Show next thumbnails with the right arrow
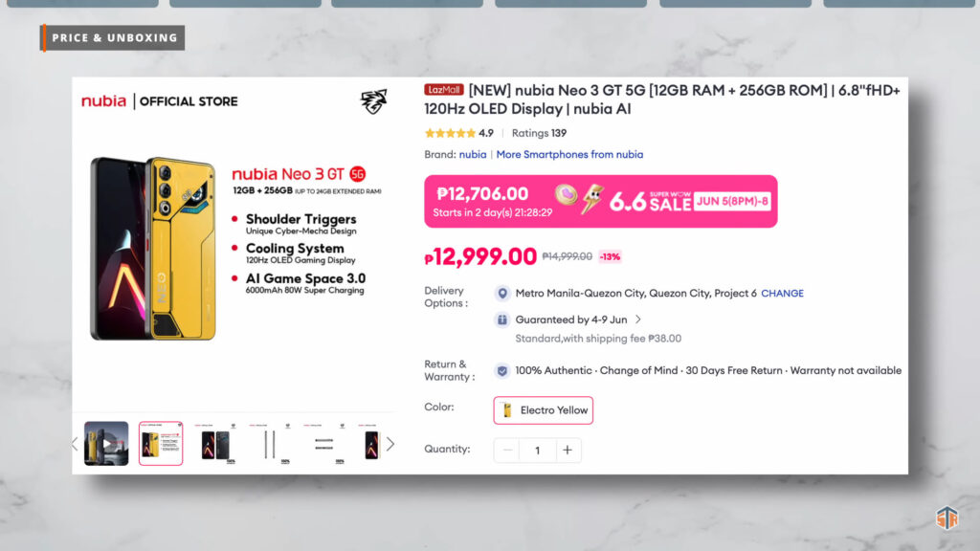Image resolution: width=980 pixels, height=551 pixels. [390, 444]
